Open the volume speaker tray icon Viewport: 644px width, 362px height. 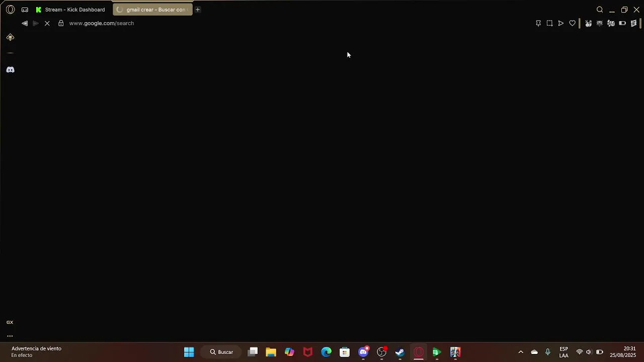tap(589, 352)
